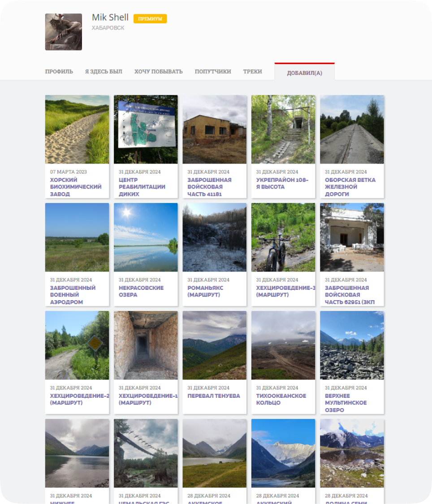Open ХОРСКИЙ БИОХИМИЧЕСКИЙ ЗАВОД title link
Image resolution: width=432 pixels, height=504 pixels.
(76, 187)
